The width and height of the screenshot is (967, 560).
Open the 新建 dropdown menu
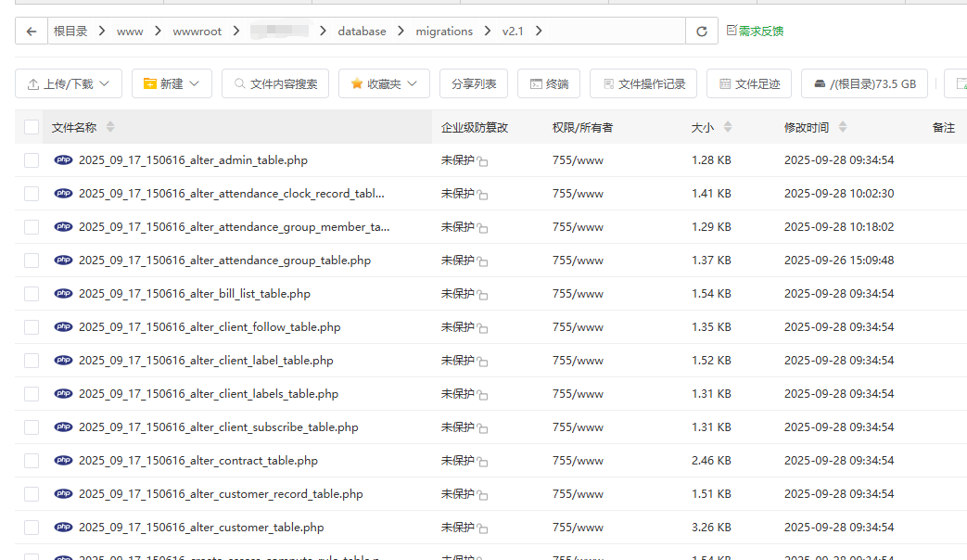coord(172,83)
